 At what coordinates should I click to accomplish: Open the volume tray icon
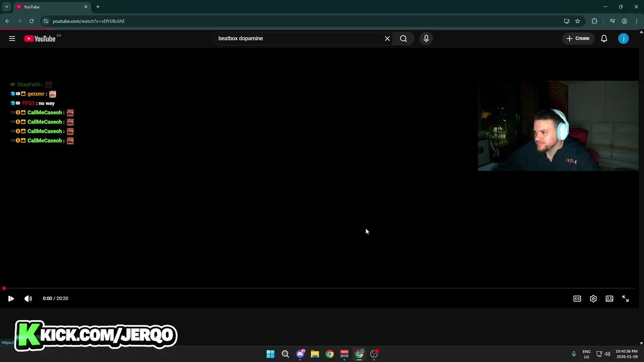click(x=607, y=354)
